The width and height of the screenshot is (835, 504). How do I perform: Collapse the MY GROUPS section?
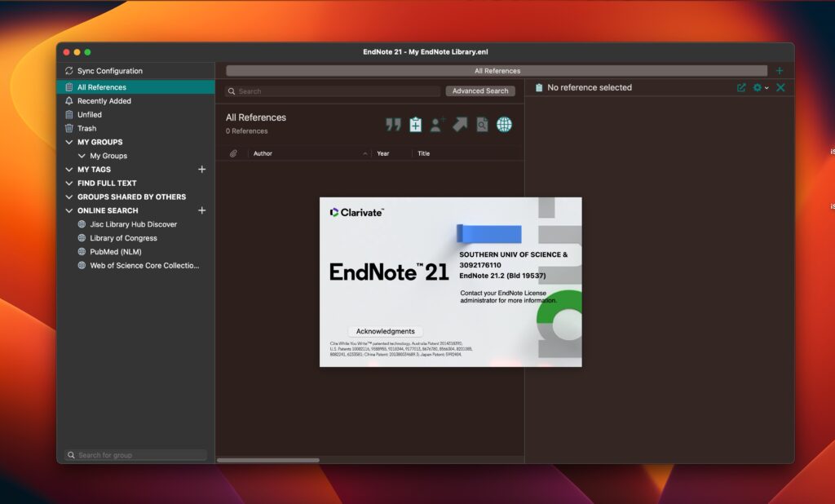70,142
